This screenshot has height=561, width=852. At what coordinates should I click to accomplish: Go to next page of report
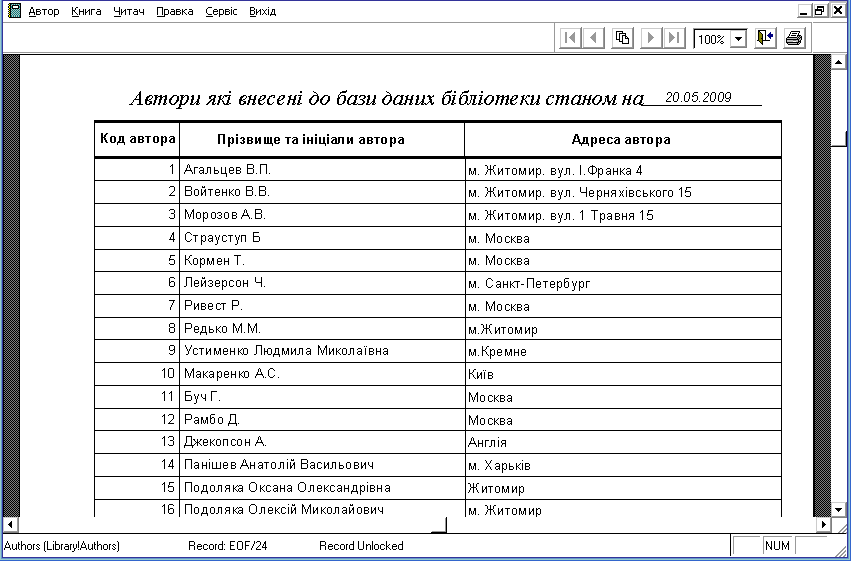coord(651,38)
